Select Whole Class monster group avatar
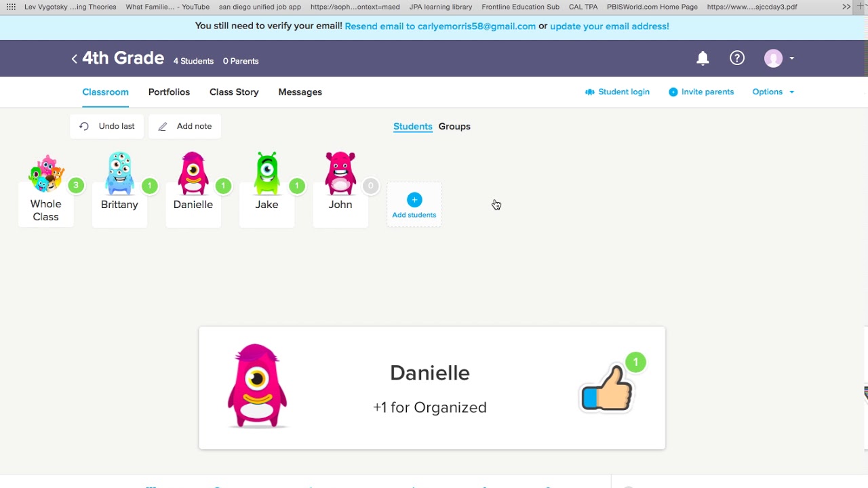This screenshot has width=868, height=488. (46, 174)
